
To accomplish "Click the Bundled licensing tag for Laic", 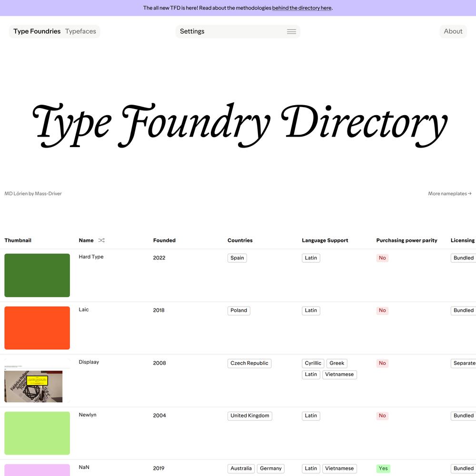I will [464, 310].
